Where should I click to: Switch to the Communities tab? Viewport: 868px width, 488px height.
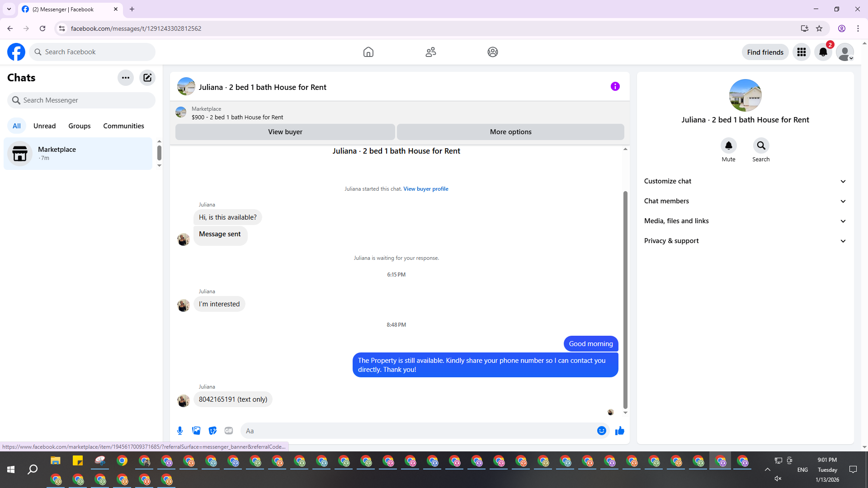123,126
